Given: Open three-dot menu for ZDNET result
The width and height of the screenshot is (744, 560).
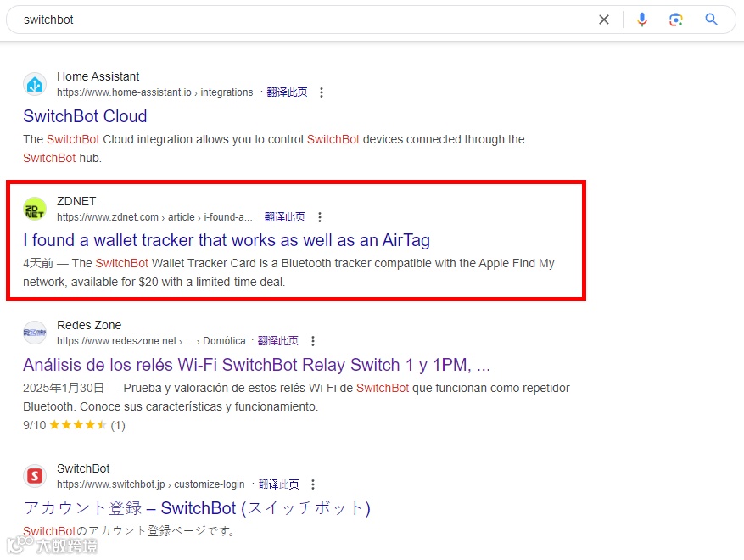Looking at the screenshot, I should click(320, 217).
